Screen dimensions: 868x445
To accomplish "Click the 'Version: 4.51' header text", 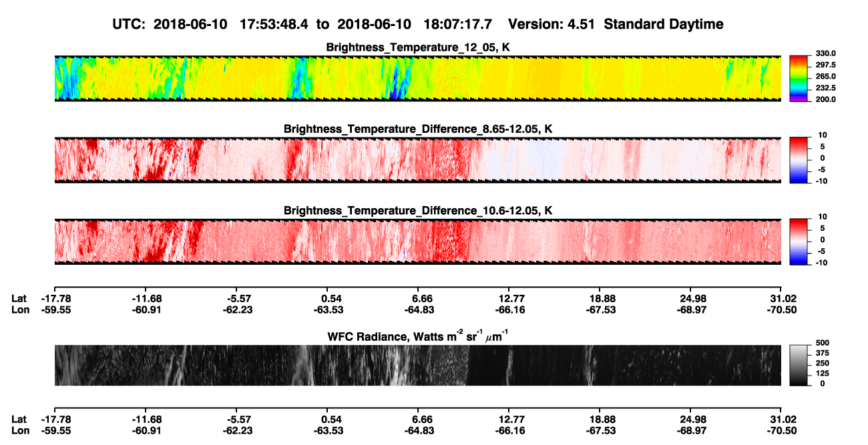I will coord(552,25).
